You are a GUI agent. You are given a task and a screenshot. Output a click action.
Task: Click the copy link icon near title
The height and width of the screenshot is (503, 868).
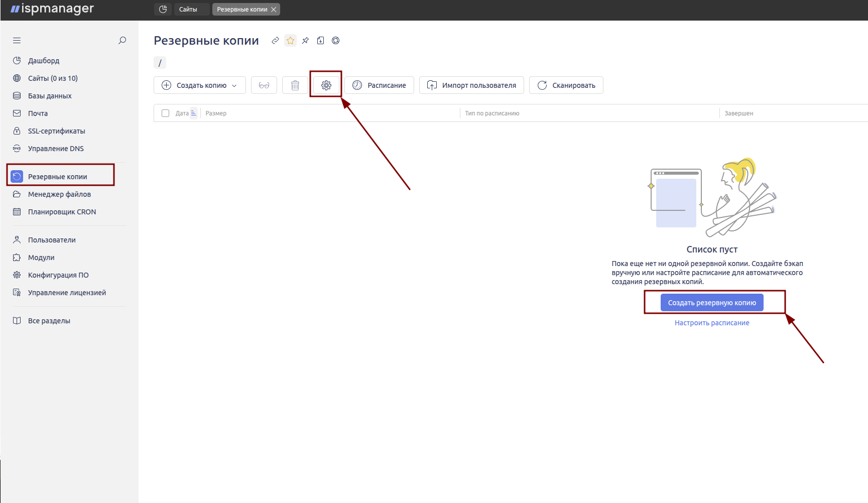[x=275, y=41]
